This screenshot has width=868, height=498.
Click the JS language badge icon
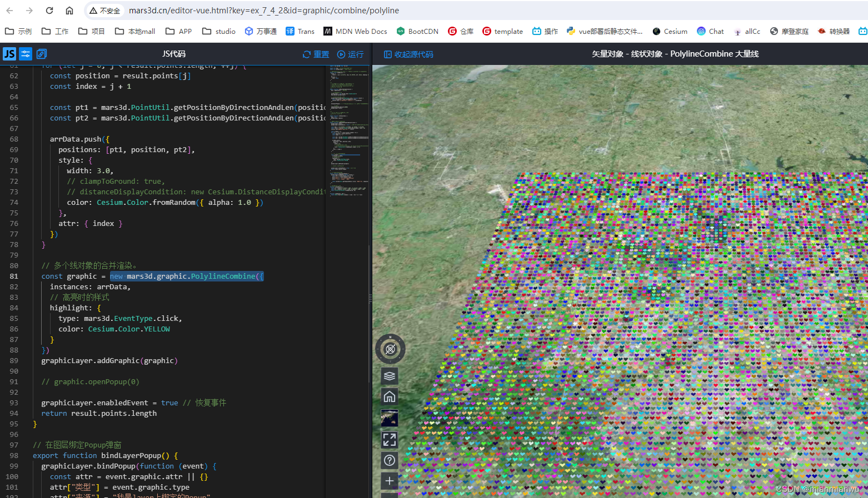pyautogui.click(x=9, y=54)
